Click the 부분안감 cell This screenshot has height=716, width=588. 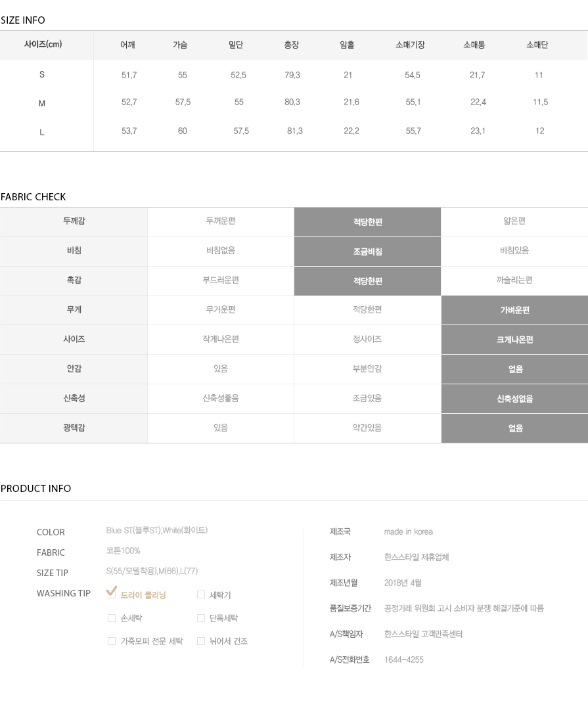(x=367, y=369)
